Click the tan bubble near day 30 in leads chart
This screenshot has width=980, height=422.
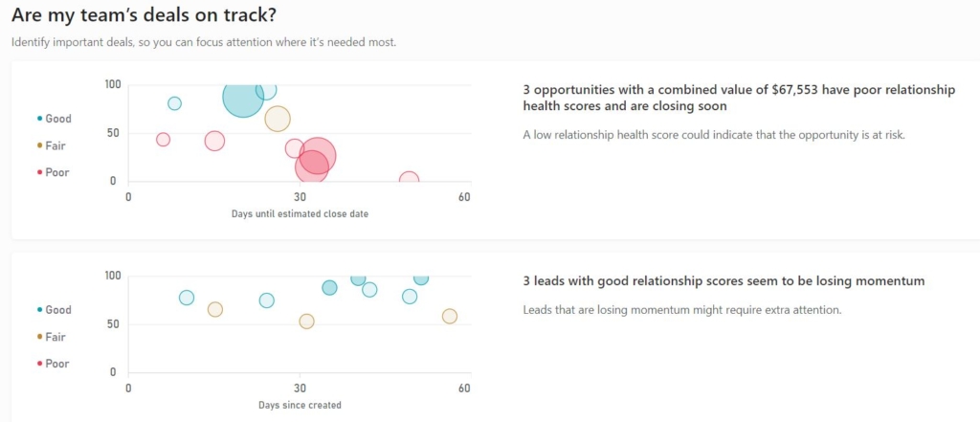[x=306, y=322]
